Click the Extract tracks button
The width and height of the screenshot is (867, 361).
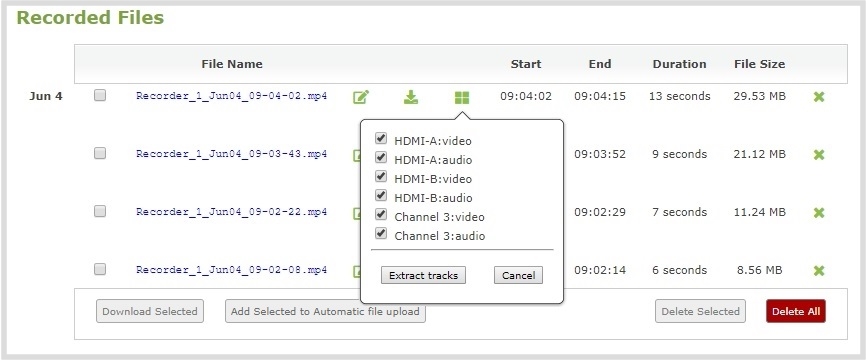click(424, 275)
